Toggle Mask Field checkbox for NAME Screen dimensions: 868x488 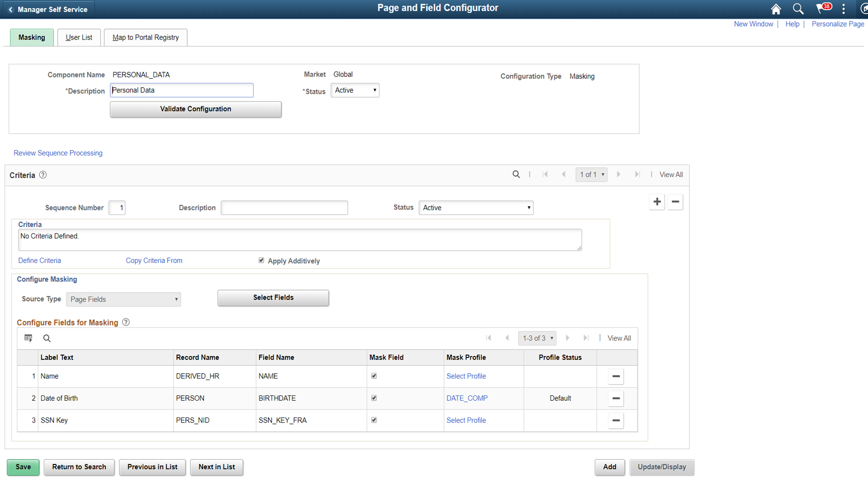click(x=374, y=376)
